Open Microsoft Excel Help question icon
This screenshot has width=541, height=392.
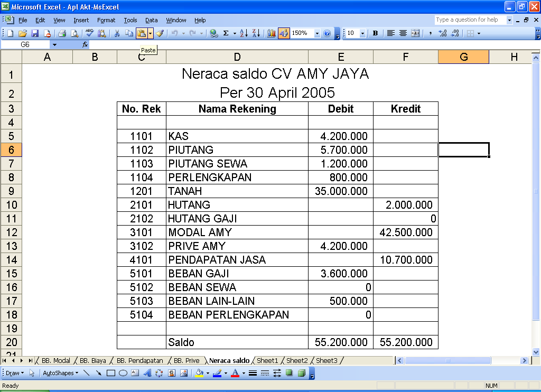coord(327,33)
